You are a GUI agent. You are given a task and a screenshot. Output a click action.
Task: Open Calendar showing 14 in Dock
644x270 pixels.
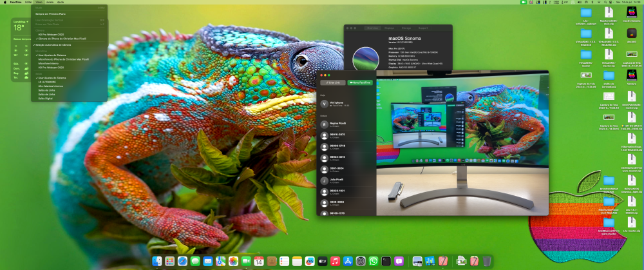pyautogui.click(x=259, y=261)
